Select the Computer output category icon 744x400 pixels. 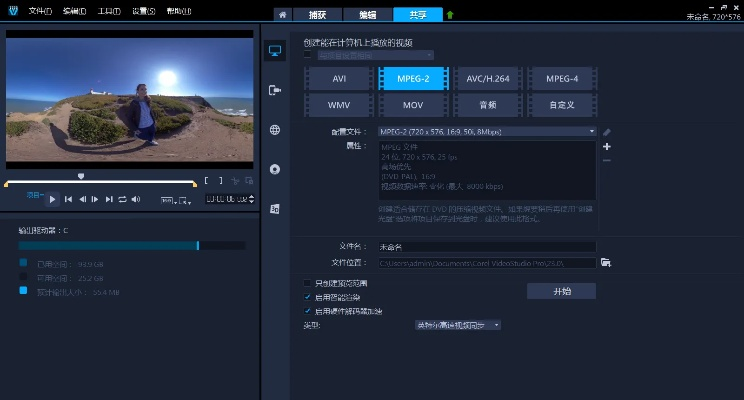tap(275, 52)
